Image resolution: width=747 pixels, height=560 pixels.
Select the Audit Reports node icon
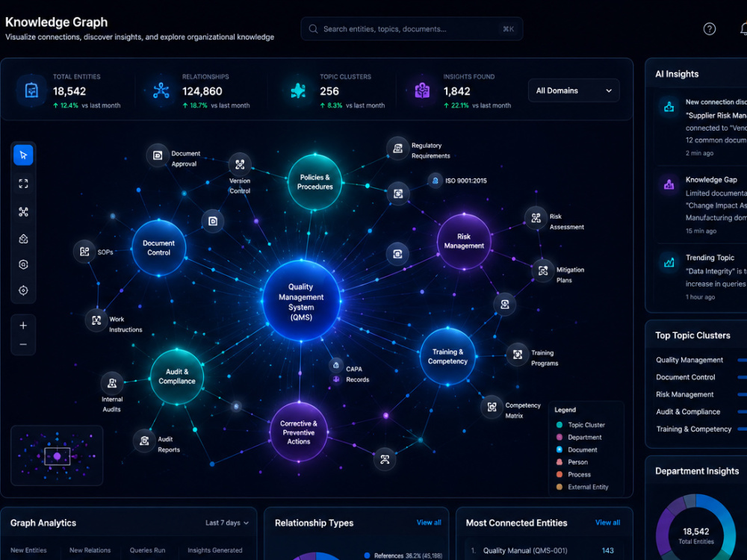click(x=144, y=441)
